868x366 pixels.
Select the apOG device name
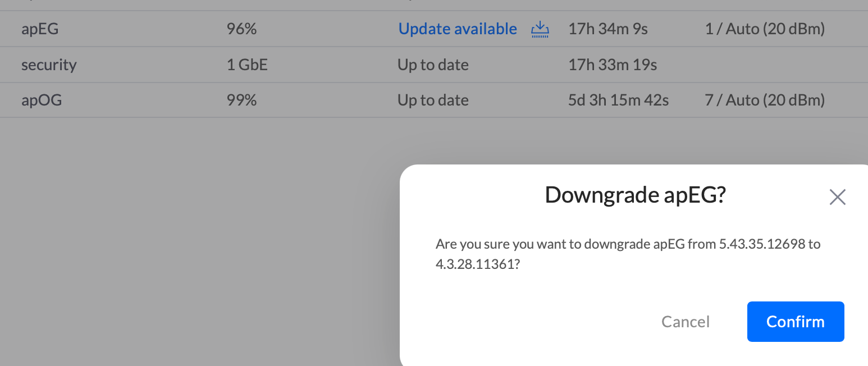point(42,100)
